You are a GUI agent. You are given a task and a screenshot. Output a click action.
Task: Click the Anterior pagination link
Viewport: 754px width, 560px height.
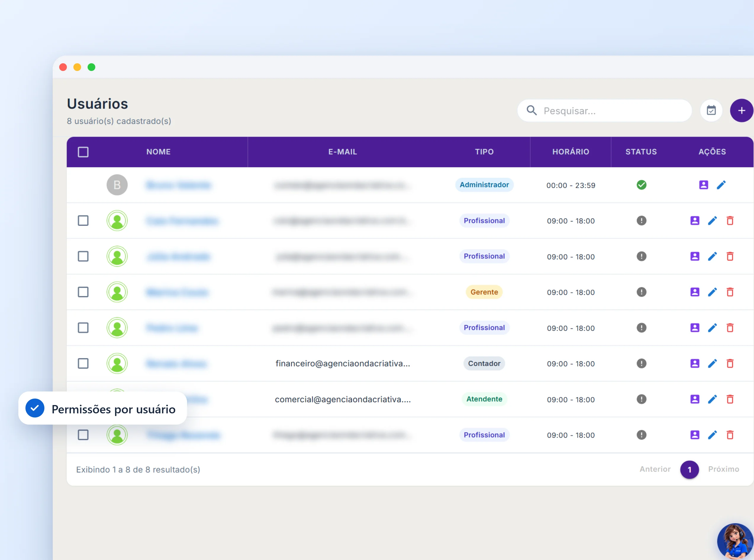click(655, 469)
